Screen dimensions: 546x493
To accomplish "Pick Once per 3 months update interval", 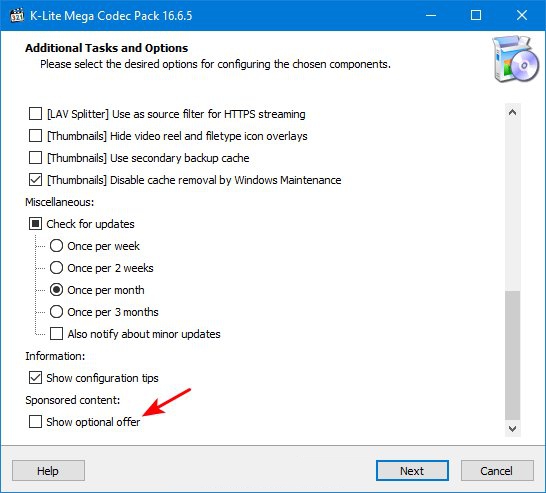I will click(x=56, y=312).
